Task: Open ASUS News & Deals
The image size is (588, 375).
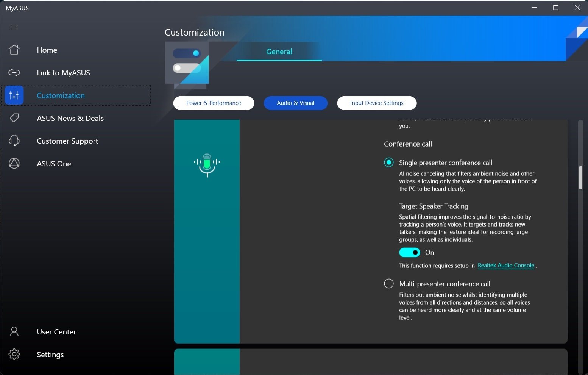Action: click(x=70, y=118)
